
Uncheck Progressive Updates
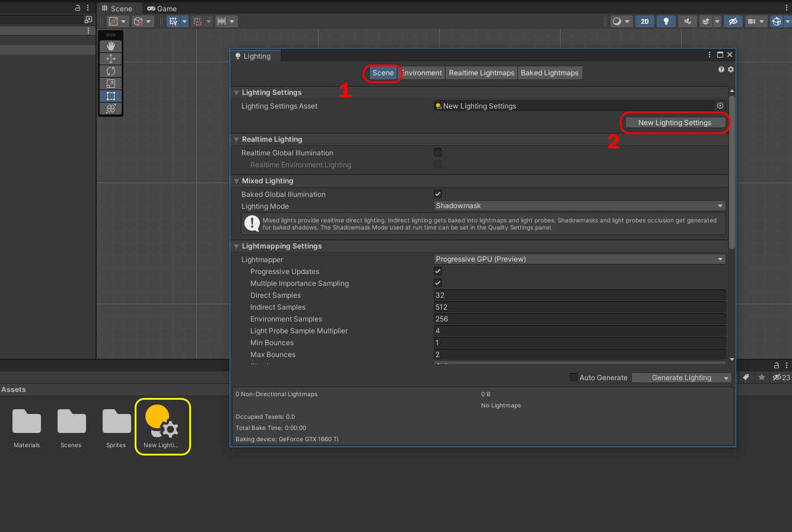tap(437, 271)
